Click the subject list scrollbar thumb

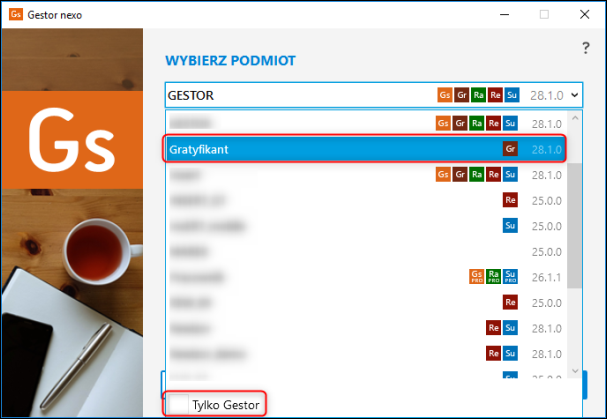[574, 225]
